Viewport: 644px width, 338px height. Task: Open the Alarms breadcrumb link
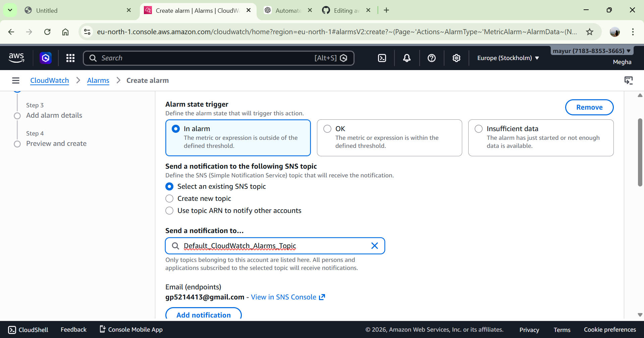[98, 80]
